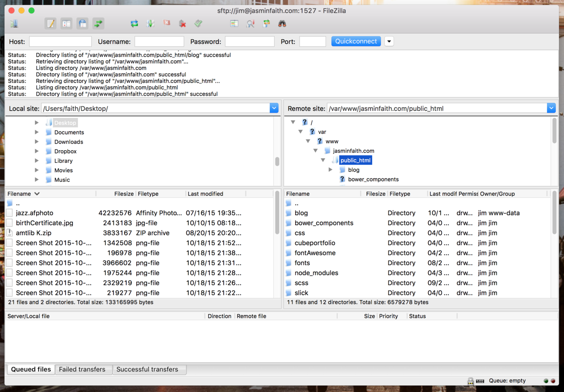Screen dimensions: 564x392
Task: Expand the Downloads folder in local tree
Action: [x=37, y=142]
